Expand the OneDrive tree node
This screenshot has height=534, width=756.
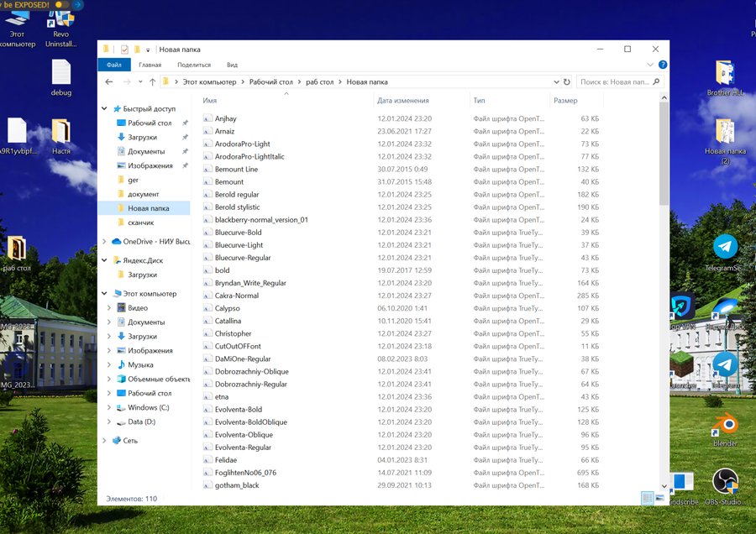(x=105, y=241)
